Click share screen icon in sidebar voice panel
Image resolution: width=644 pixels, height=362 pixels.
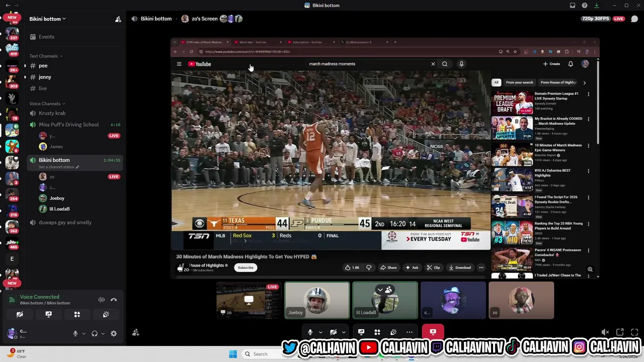[x=48, y=314]
